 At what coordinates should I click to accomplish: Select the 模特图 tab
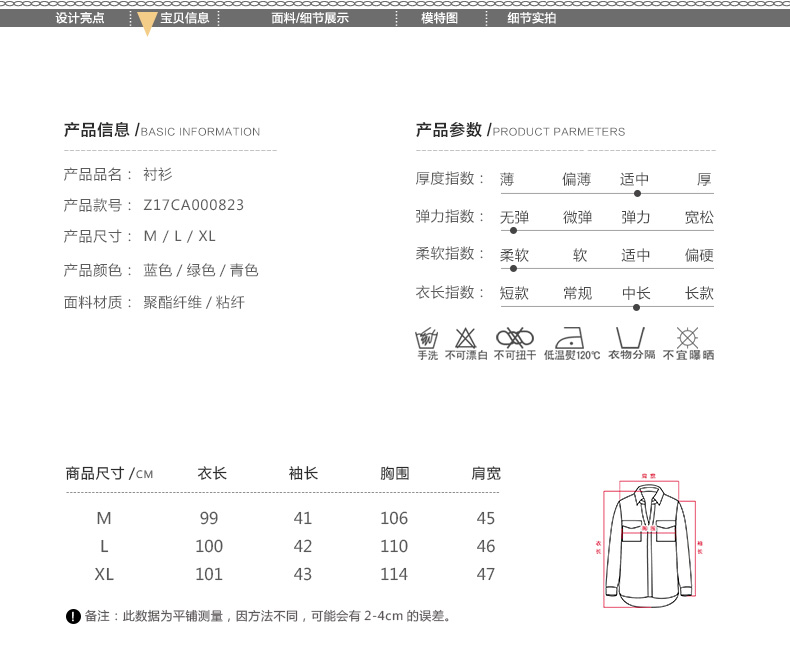439,18
